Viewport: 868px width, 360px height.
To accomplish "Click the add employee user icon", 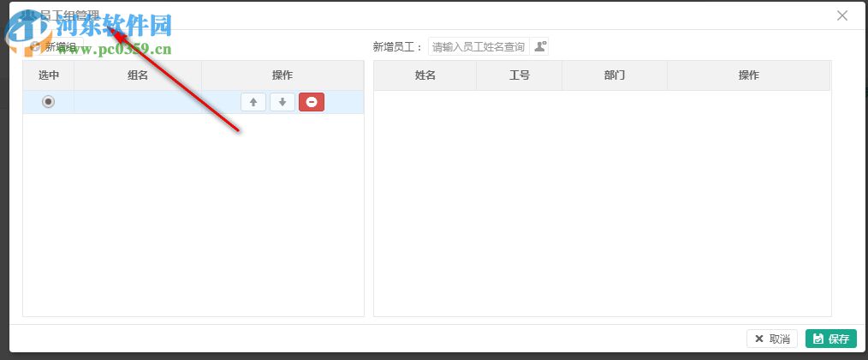I will tap(540, 47).
